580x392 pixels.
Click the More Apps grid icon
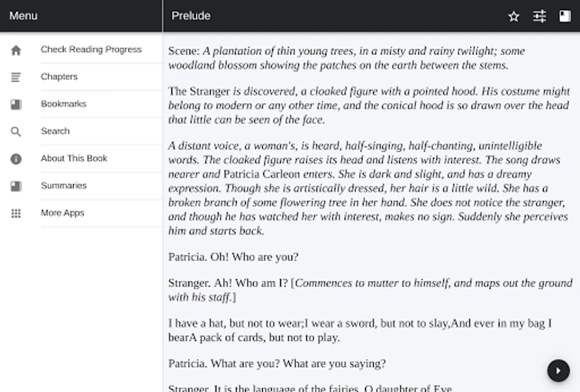click(16, 213)
